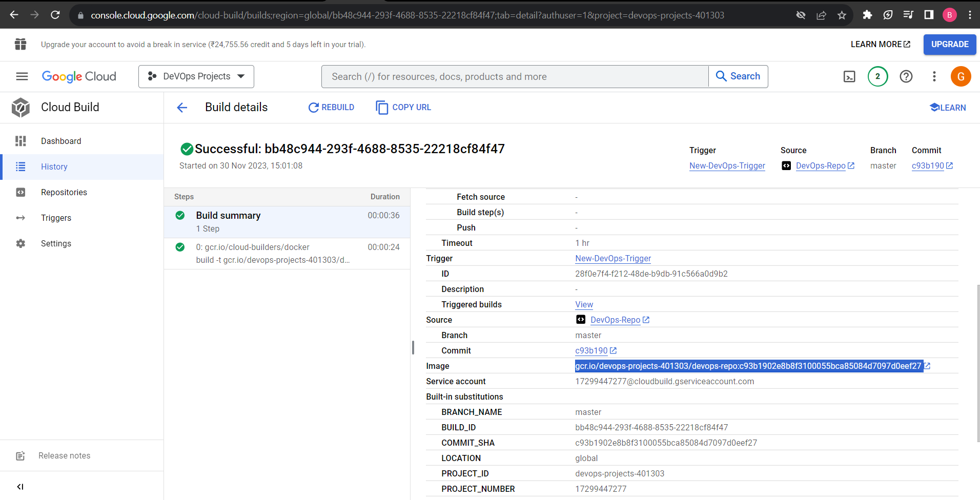Open New-DevOps-Trigger link in header
Viewport: 980px width, 500px height.
[727, 166]
